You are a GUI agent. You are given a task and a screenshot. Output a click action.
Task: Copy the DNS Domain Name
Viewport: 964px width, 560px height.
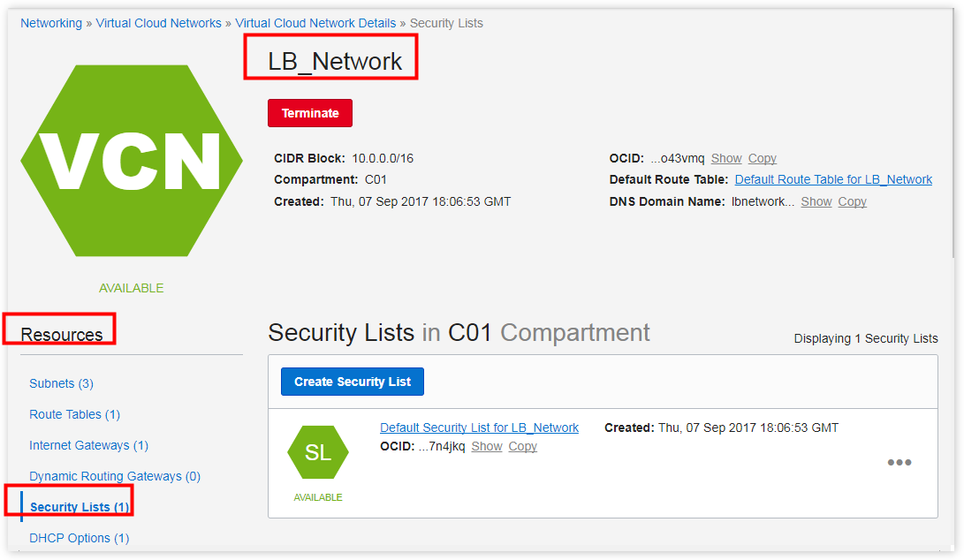point(852,201)
